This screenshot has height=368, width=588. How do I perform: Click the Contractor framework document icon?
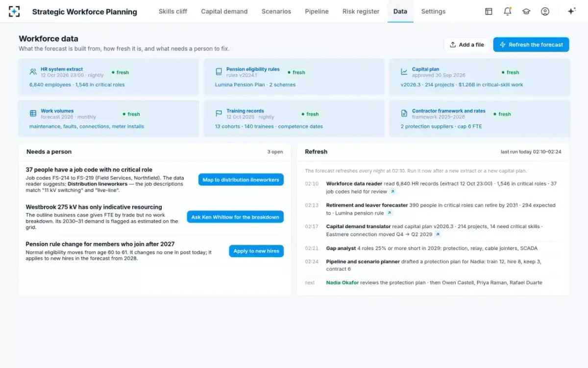tap(404, 113)
